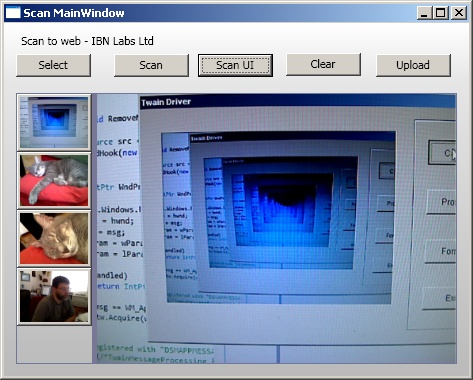Select the cat on red cushion thumbnail
Screen dimensions: 473x380
(54, 180)
